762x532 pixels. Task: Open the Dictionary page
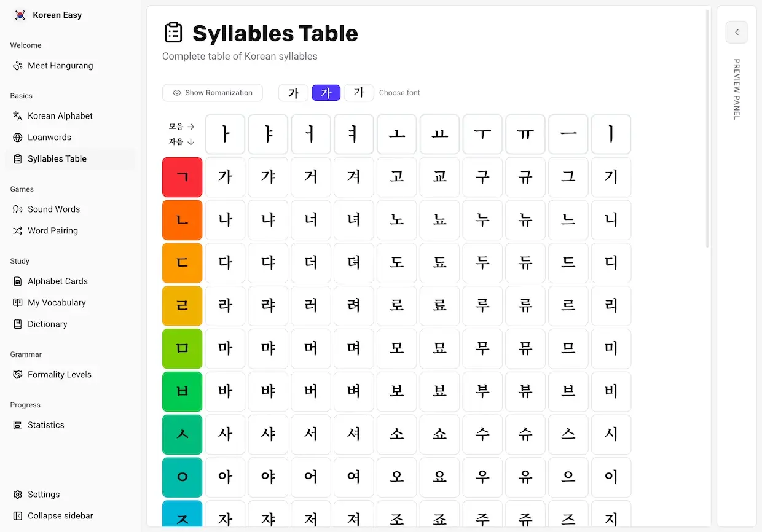[47, 324]
